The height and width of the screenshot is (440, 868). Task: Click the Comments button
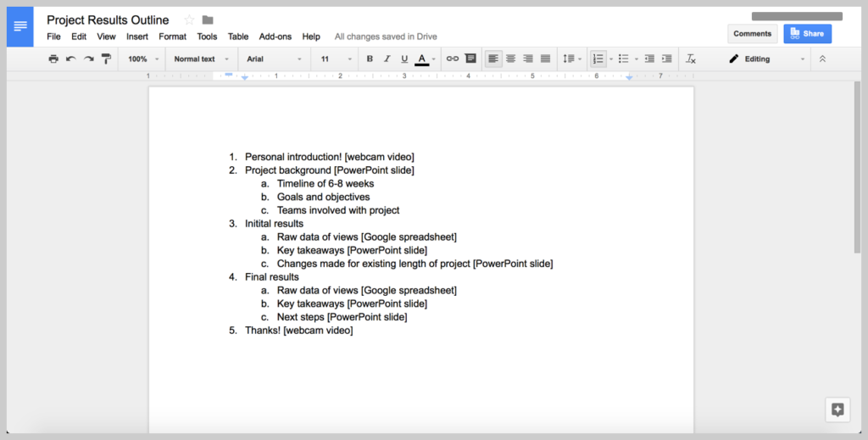(x=753, y=34)
